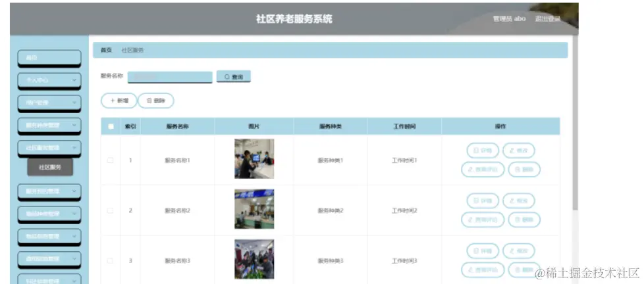
Task: Click 退出登录 to log out
Action: [547, 19]
